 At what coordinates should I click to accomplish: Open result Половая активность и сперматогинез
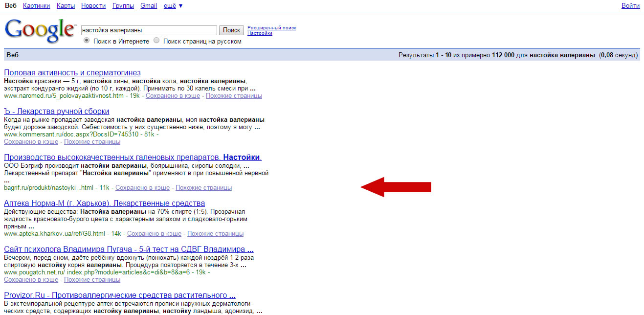(x=72, y=73)
